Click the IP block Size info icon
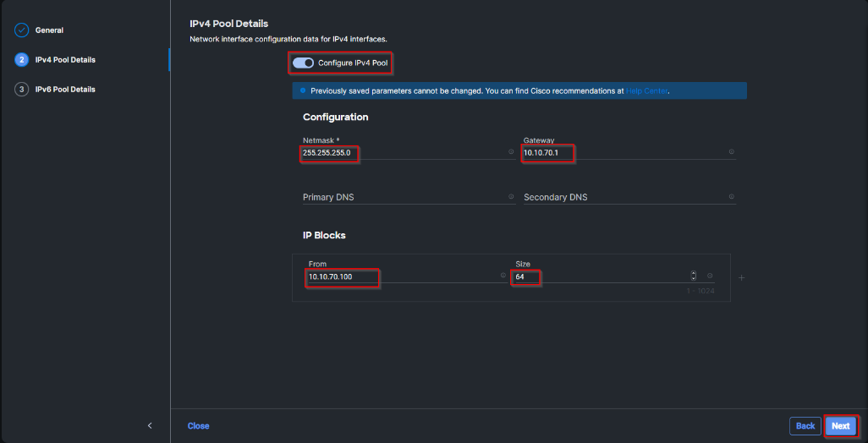The image size is (868, 443). [x=710, y=276]
